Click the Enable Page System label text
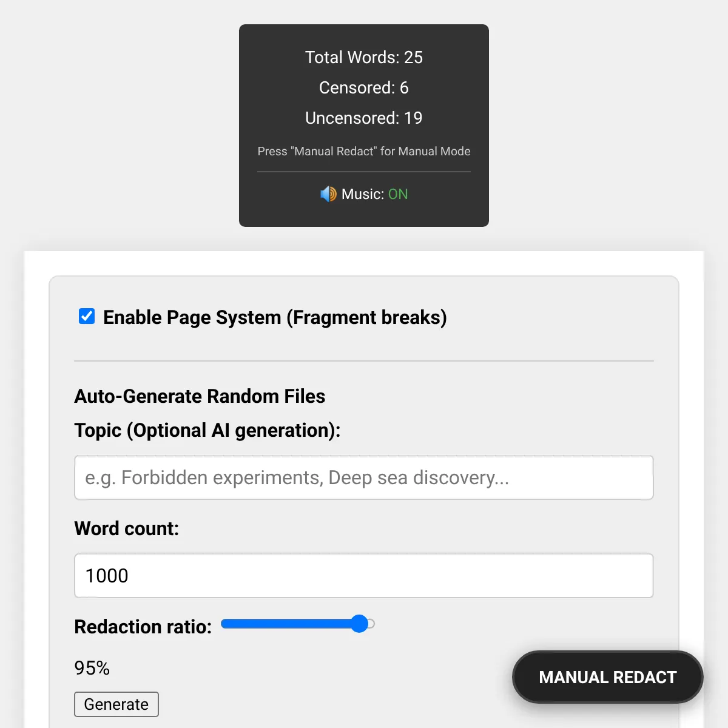This screenshot has height=728, width=728. click(x=275, y=317)
